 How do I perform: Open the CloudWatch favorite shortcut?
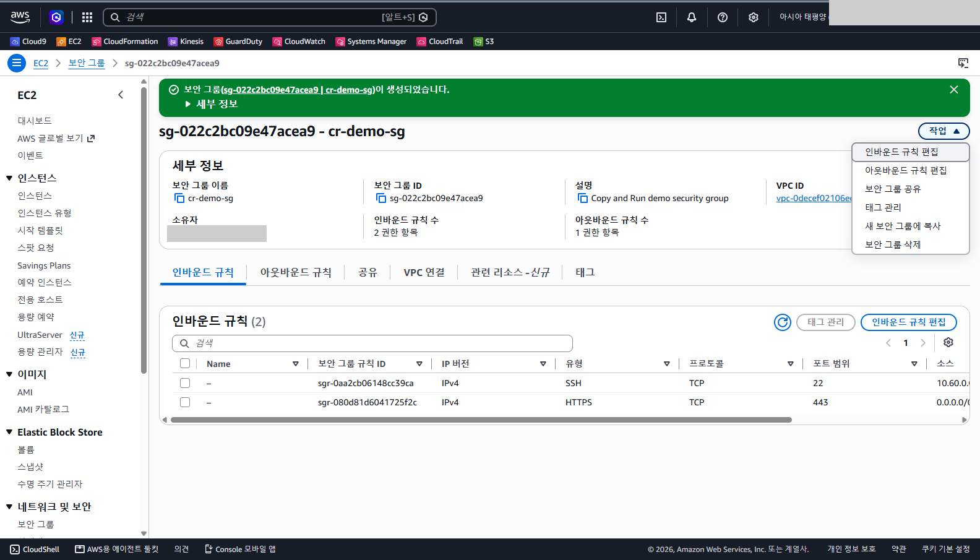[x=299, y=41]
